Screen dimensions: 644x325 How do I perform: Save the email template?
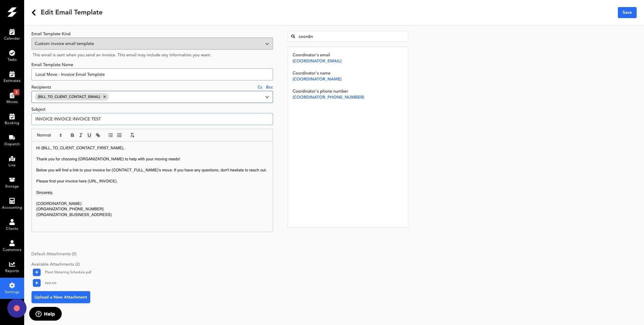pos(627,12)
